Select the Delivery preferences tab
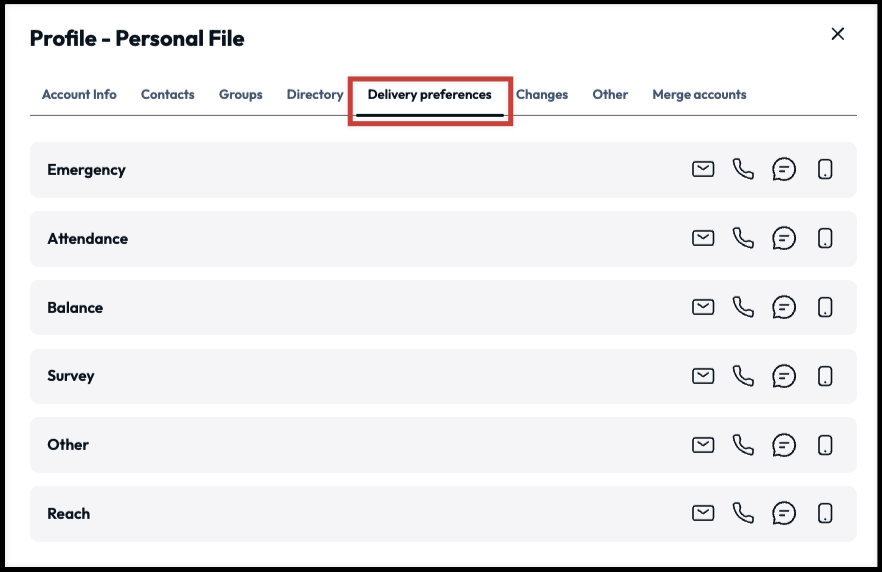The width and height of the screenshot is (882, 572). pyautogui.click(x=430, y=95)
